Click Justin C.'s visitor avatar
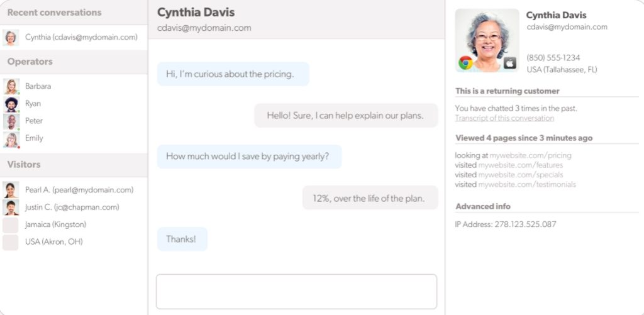 (11, 207)
